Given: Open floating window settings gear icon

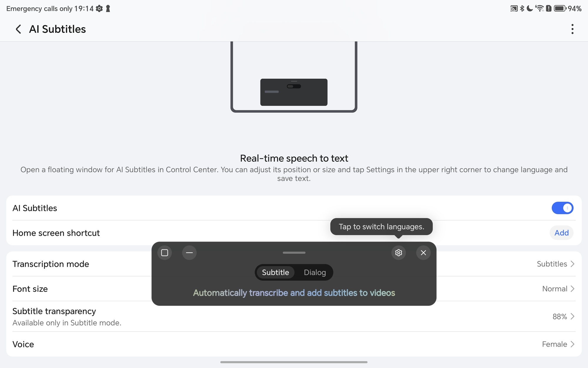Looking at the screenshot, I should point(398,253).
